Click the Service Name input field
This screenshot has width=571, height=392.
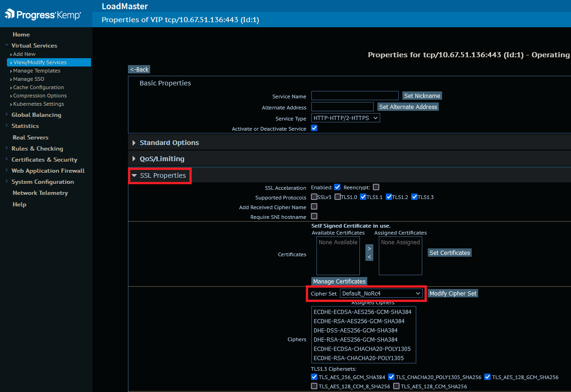pyautogui.click(x=355, y=96)
